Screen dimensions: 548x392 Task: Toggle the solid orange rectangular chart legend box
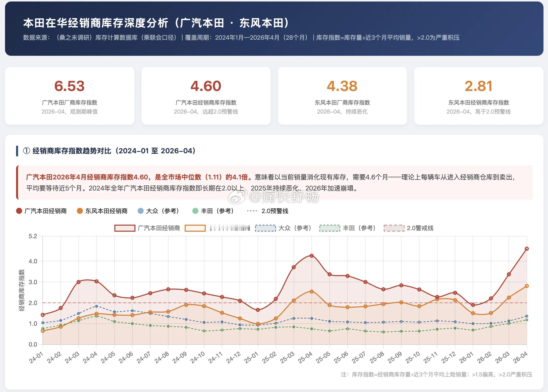pyautogui.click(x=195, y=228)
